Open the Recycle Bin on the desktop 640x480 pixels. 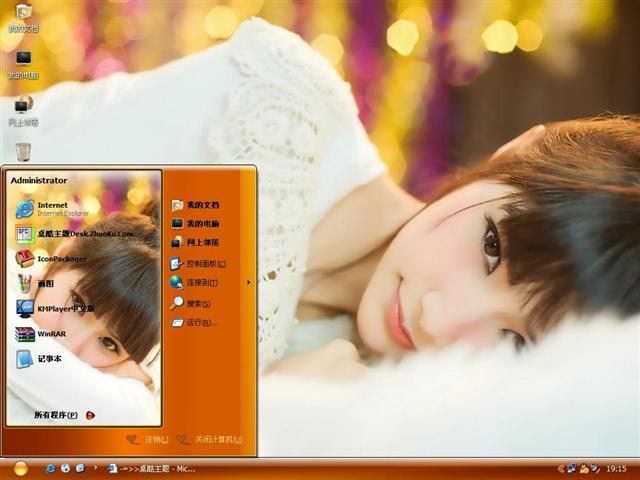click(23, 151)
